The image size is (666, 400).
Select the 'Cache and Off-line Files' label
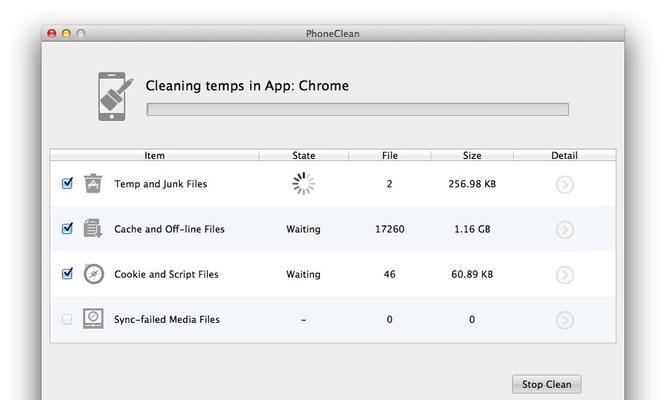[x=169, y=229]
